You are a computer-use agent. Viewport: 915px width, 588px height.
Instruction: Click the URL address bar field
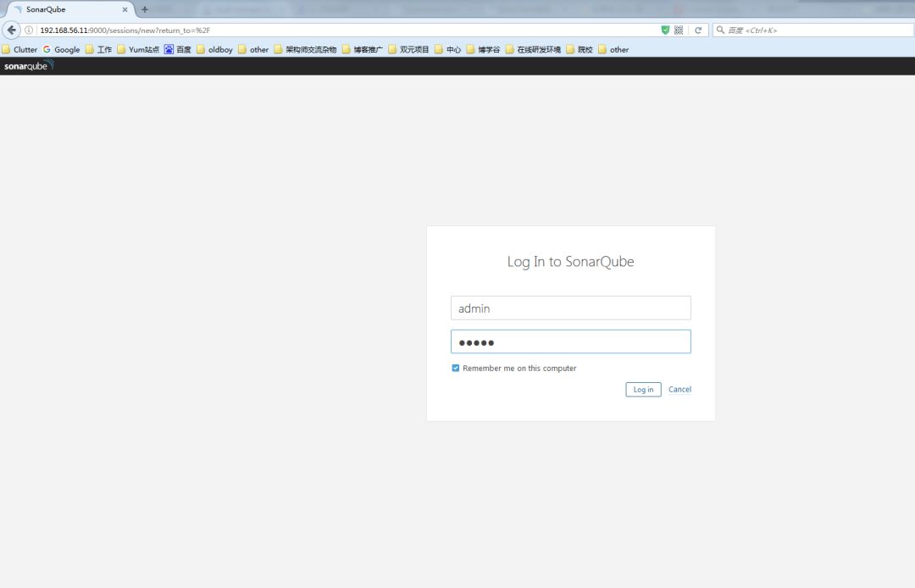pos(347,31)
